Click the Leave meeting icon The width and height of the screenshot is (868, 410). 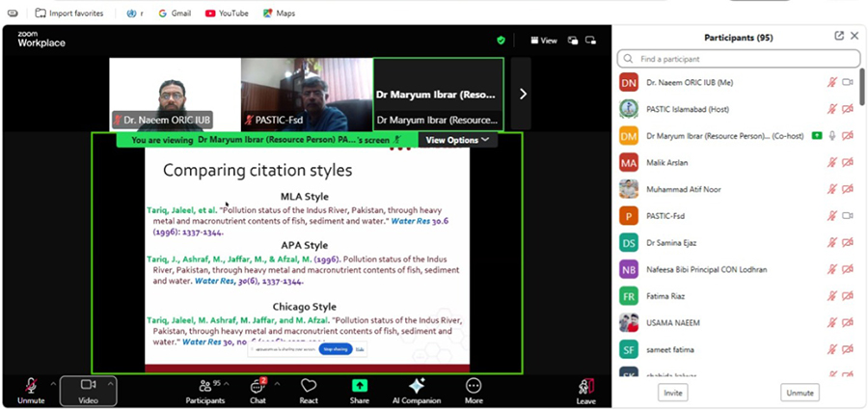[x=586, y=388]
